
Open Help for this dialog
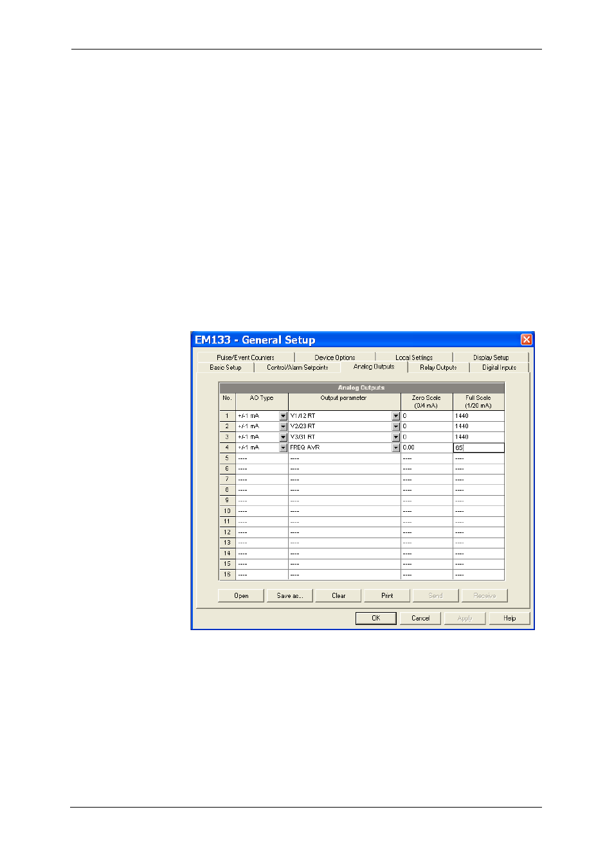509,619
